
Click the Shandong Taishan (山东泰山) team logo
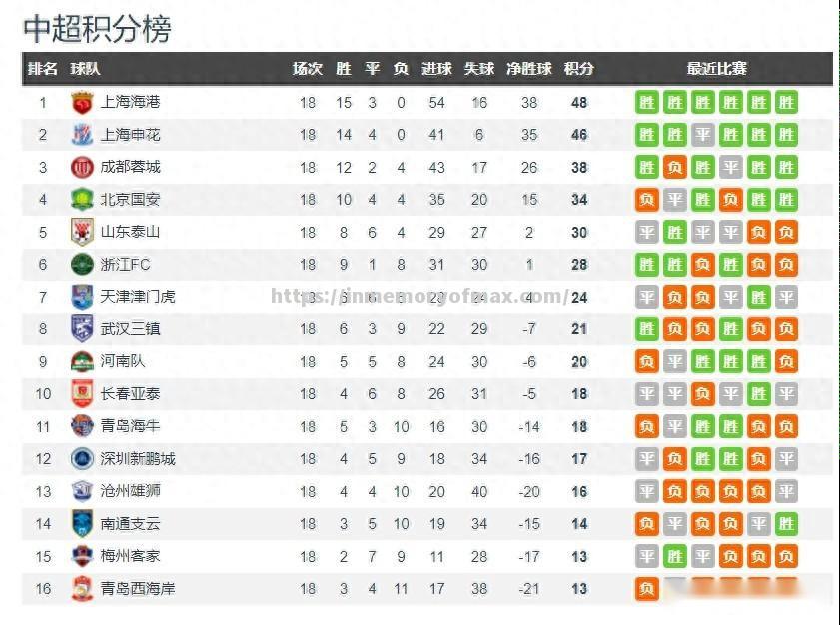coord(82,232)
